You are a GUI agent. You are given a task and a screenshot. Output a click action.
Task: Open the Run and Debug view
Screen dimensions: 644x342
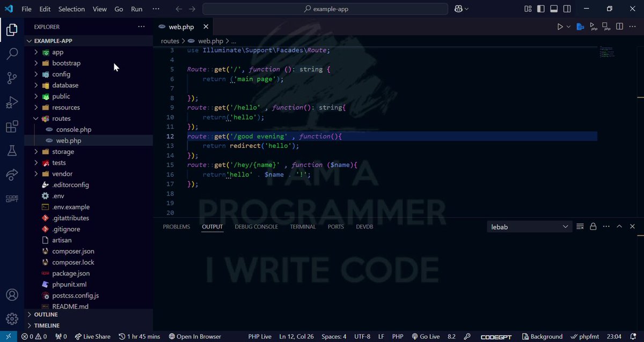point(12,102)
